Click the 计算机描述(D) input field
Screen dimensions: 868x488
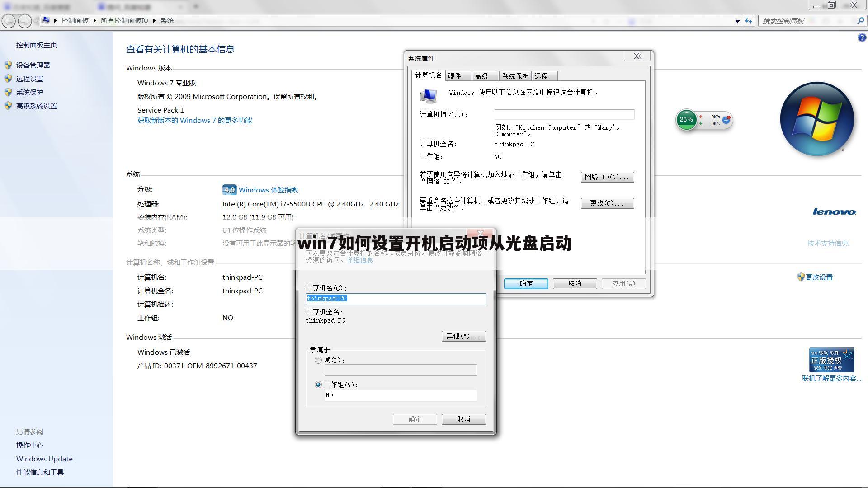[x=564, y=114]
